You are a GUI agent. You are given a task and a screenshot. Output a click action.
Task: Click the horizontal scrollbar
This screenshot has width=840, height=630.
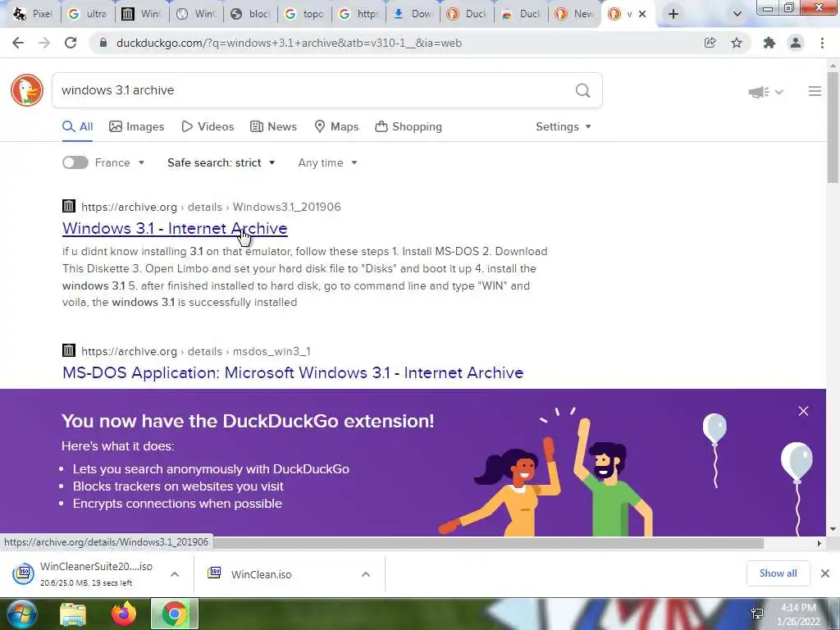tap(487, 543)
